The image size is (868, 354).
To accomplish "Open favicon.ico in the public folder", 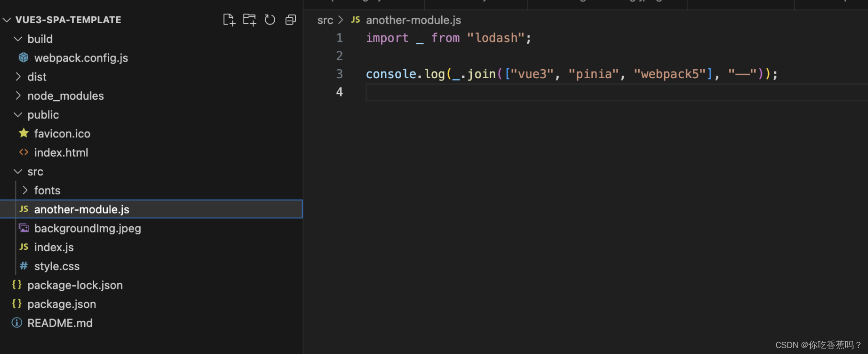I will point(62,133).
